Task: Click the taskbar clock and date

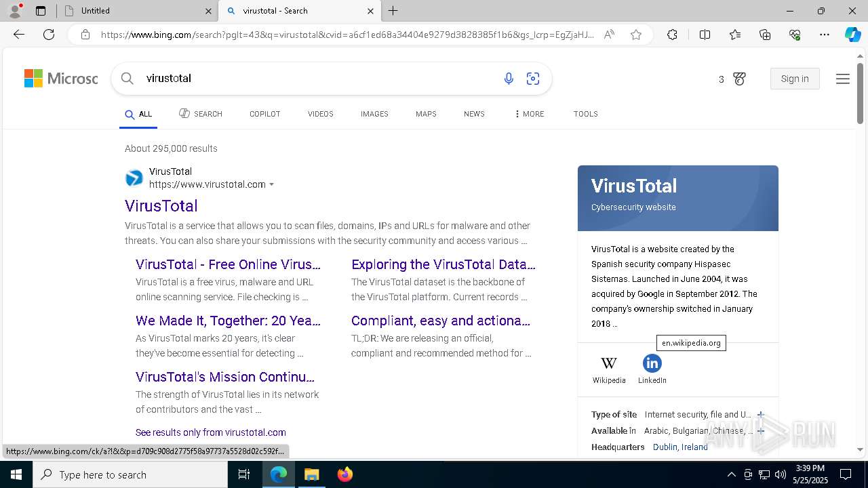Action: click(810, 474)
